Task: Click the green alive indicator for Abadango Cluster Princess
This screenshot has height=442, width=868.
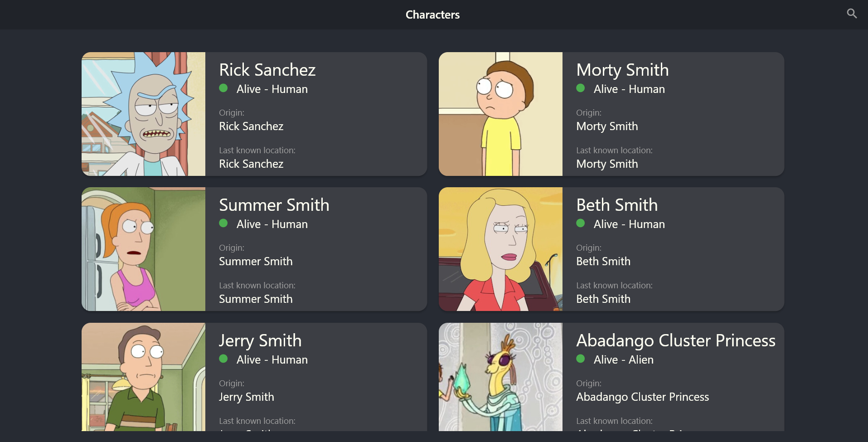Action: point(581,359)
